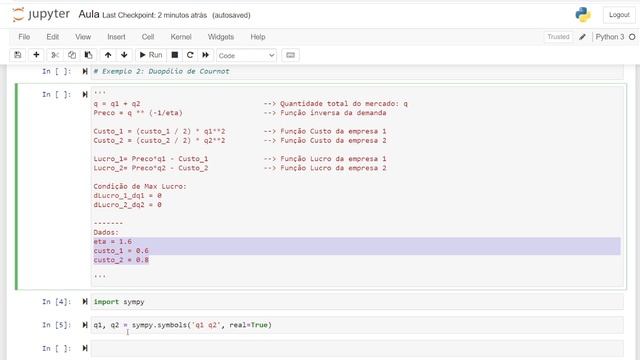Viewport: 640px width, 360px height.
Task: Click the 'Condição de Max Lucro:' line
Action: point(140,187)
